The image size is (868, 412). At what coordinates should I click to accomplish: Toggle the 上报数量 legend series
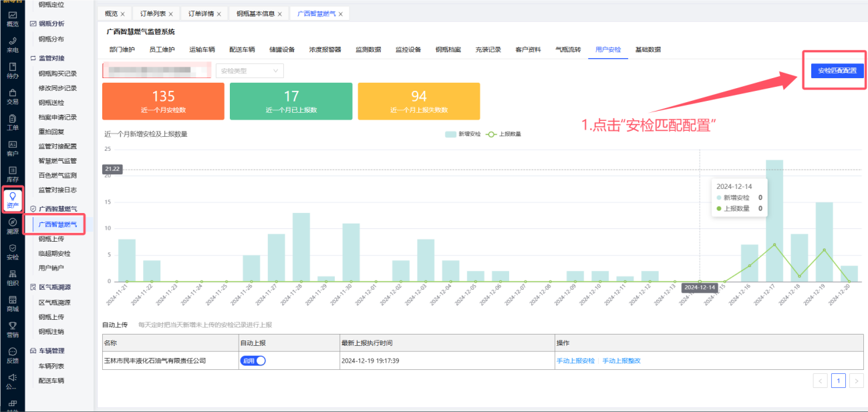(503, 134)
